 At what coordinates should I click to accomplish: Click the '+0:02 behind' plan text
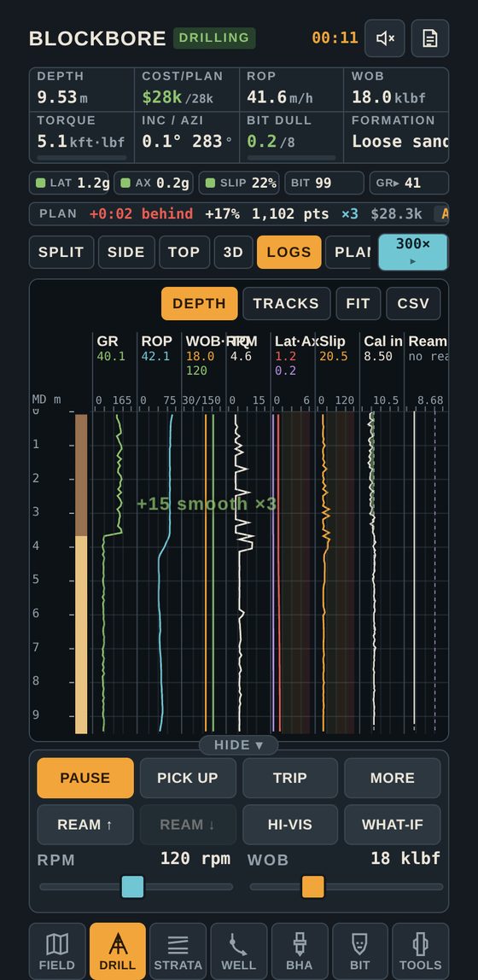pos(141,213)
